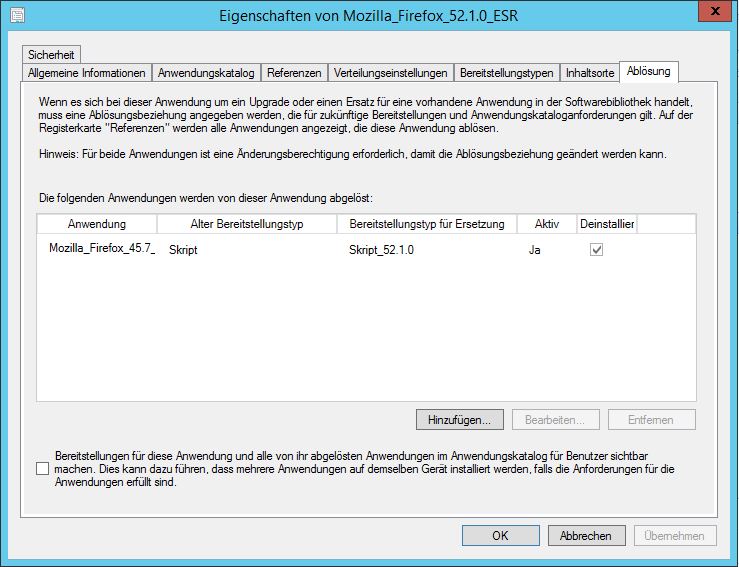
Task: Close the Eigenschaften dialog window
Action: 714,11
